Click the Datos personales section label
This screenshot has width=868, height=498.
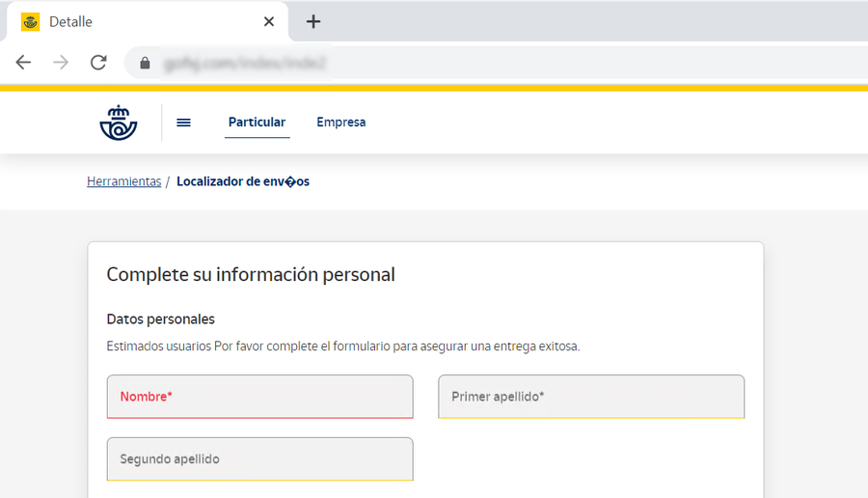160,319
